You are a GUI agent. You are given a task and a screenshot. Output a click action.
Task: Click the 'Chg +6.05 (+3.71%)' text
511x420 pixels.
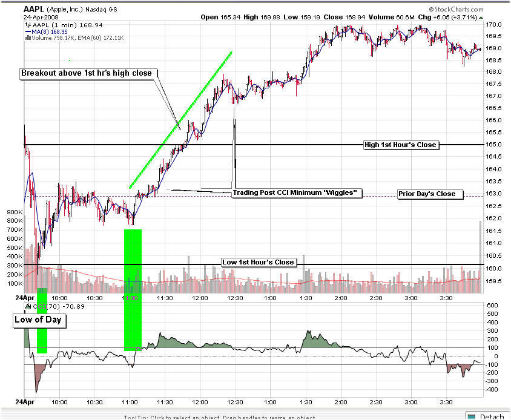[x=448, y=18]
